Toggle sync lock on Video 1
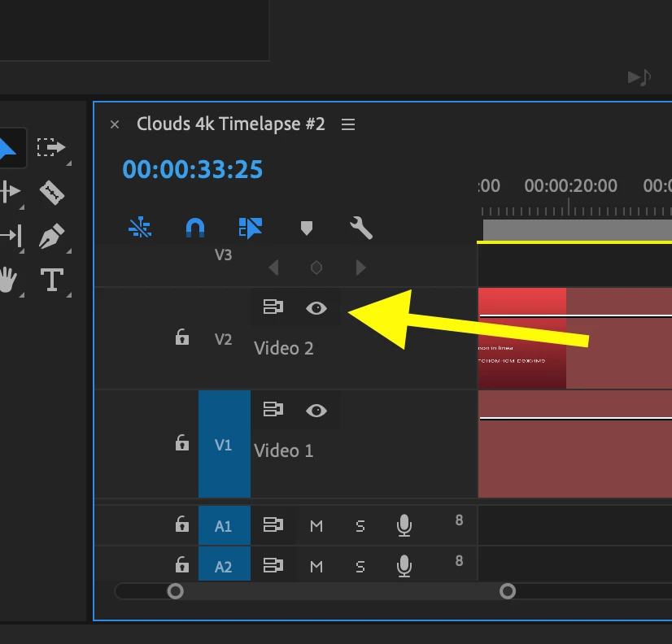This screenshot has width=672, height=644. (x=273, y=409)
